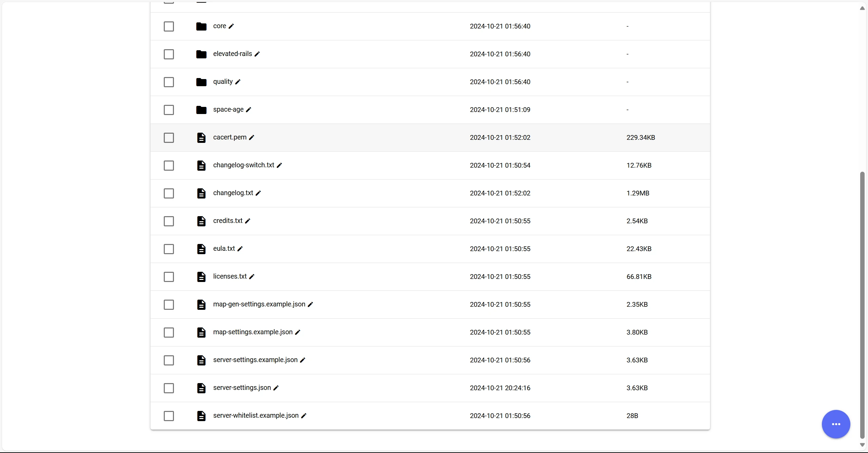The width and height of the screenshot is (868, 453).
Task: Select checkbox for server-whitelist.example.json
Action: pos(169,416)
